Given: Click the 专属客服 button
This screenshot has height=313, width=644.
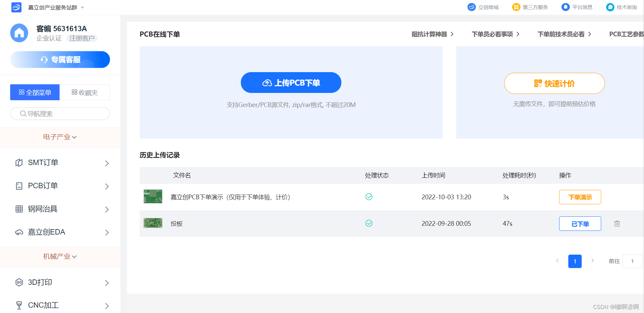Looking at the screenshot, I should (x=60, y=60).
